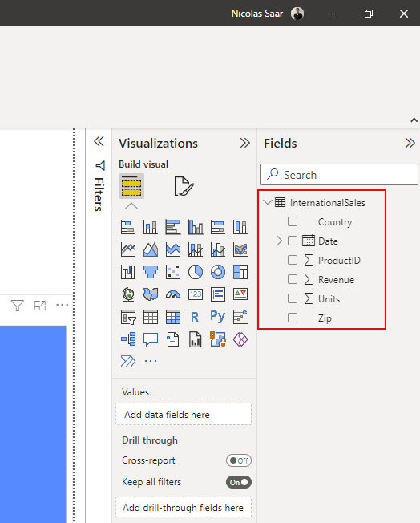This screenshot has height=523, width=420.
Task: Pick the Treemap visual
Action: click(x=240, y=272)
